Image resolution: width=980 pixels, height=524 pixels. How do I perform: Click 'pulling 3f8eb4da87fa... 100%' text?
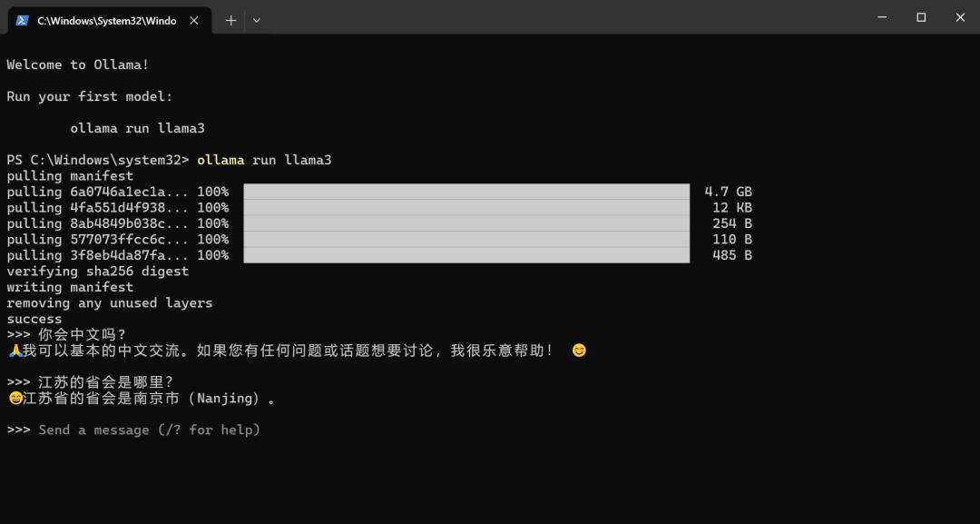tap(117, 256)
